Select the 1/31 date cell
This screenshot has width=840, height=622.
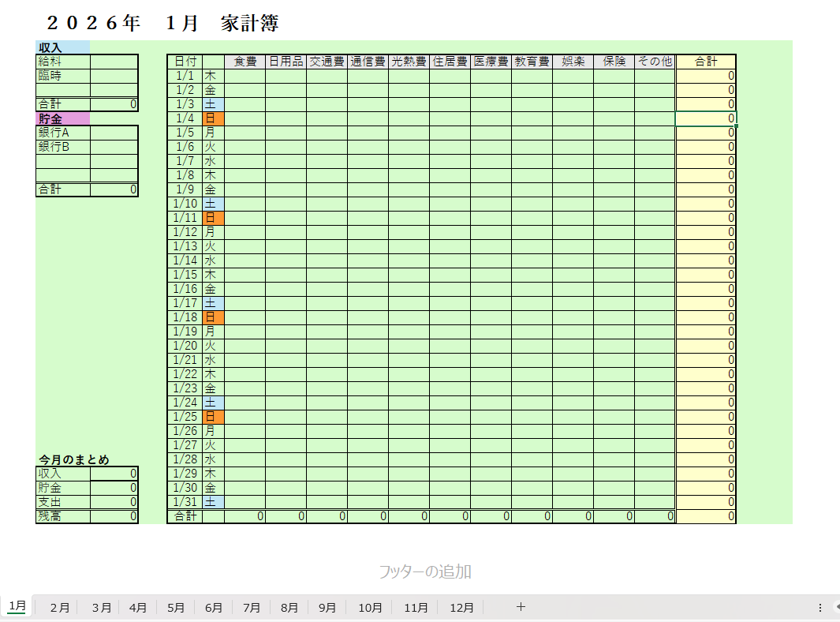185,502
